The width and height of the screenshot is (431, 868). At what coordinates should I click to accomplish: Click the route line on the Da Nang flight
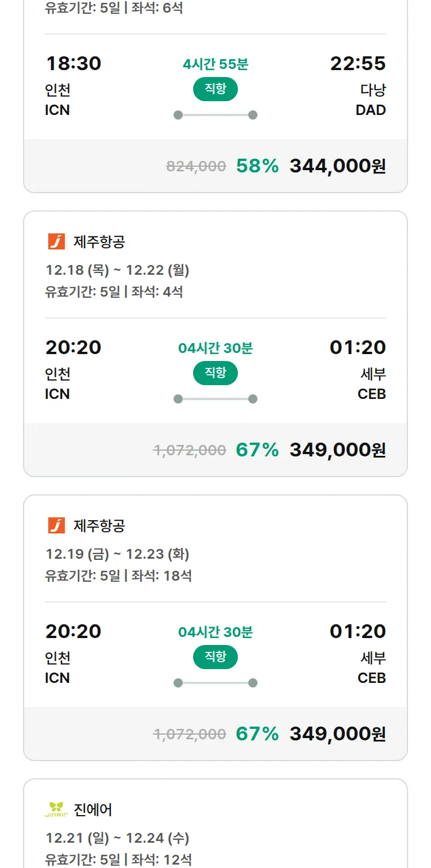[215, 115]
